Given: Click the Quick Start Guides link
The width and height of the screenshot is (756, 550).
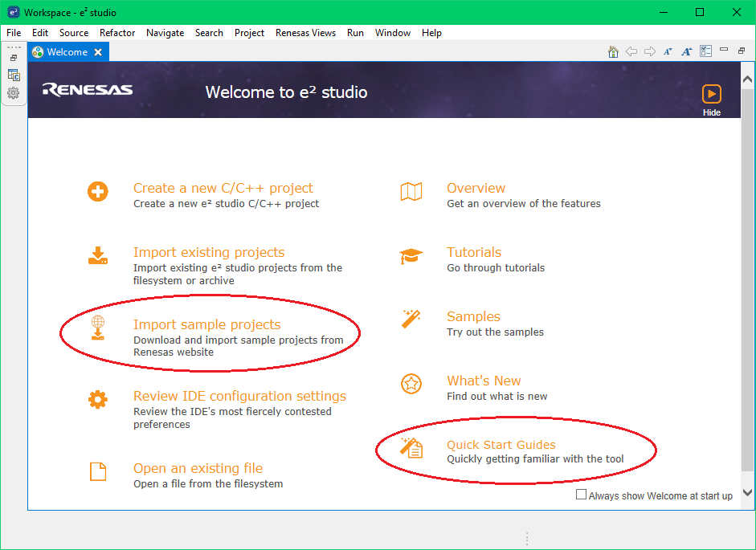Looking at the screenshot, I should (501, 445).
